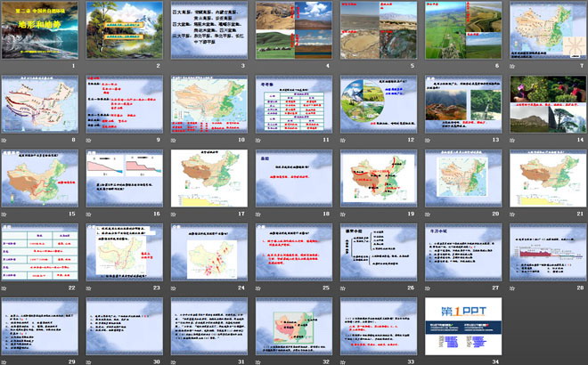Select slide 26 bracket summary diagram thumbnail
588x365 pixels.
(x=379, y=252)
